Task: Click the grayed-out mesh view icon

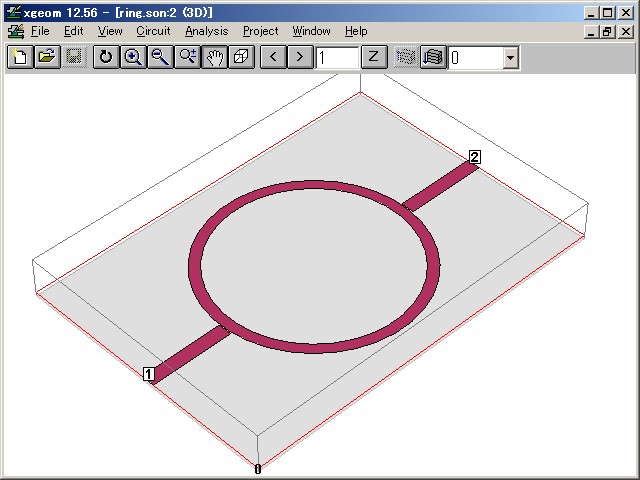Action: [x=406, y=57]
